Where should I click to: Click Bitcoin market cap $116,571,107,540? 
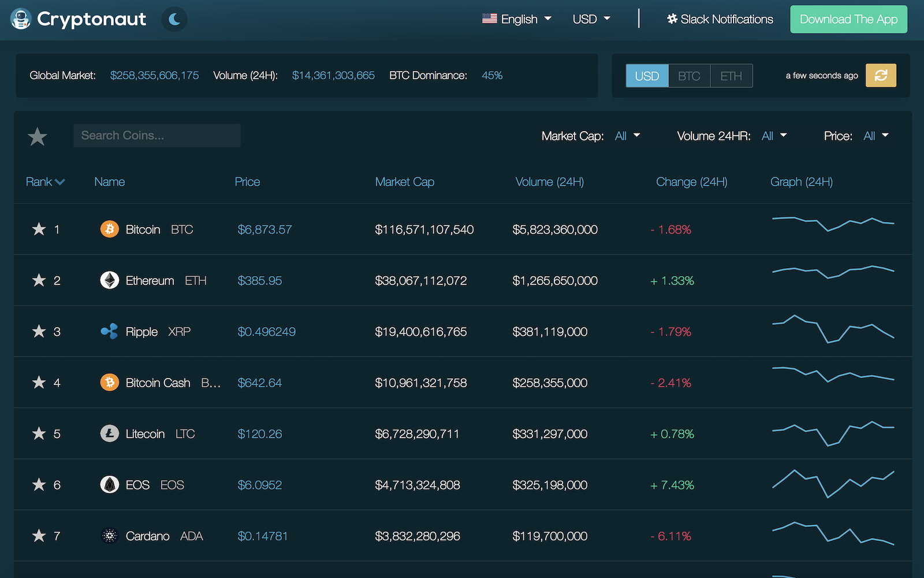424,229
